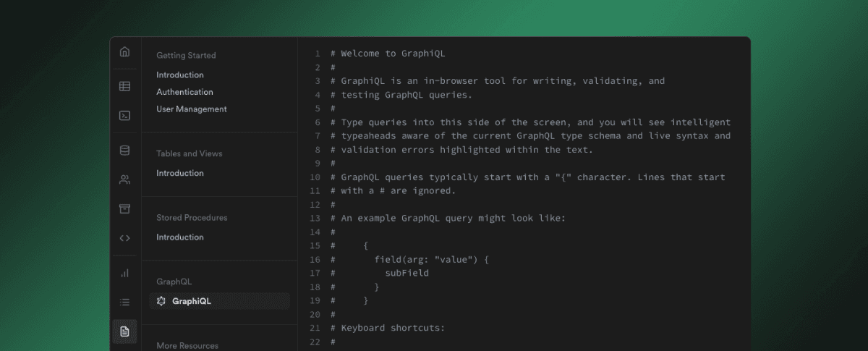Click the API Docs document icon

[124, 331]
